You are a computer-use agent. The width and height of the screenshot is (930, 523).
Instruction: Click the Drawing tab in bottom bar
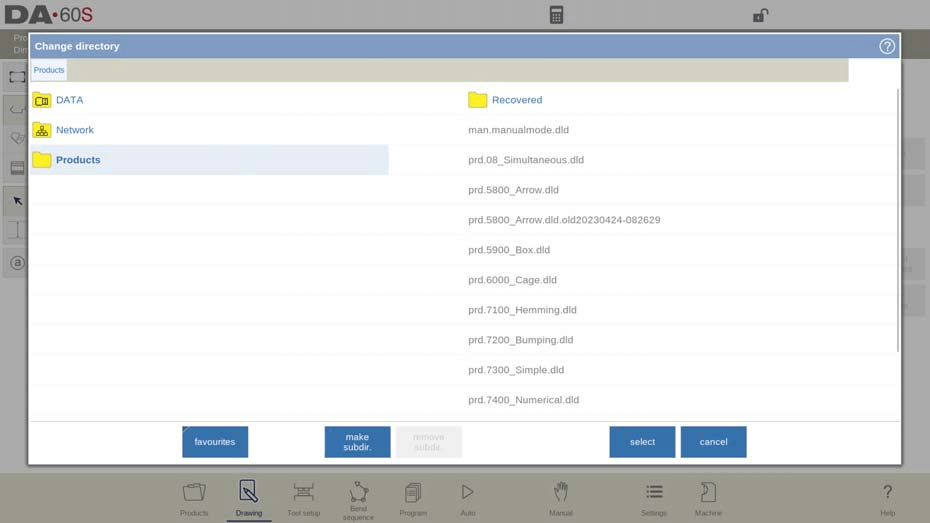pos(249,498)
